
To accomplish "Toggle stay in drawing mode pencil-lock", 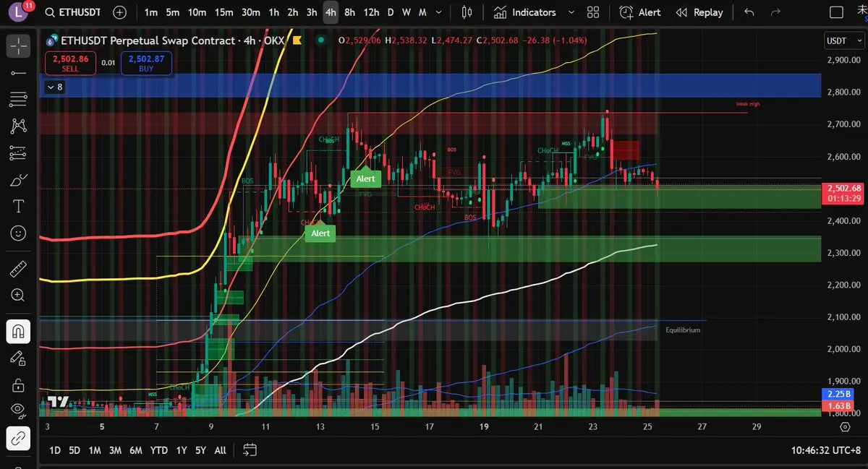I will [18, 358].
